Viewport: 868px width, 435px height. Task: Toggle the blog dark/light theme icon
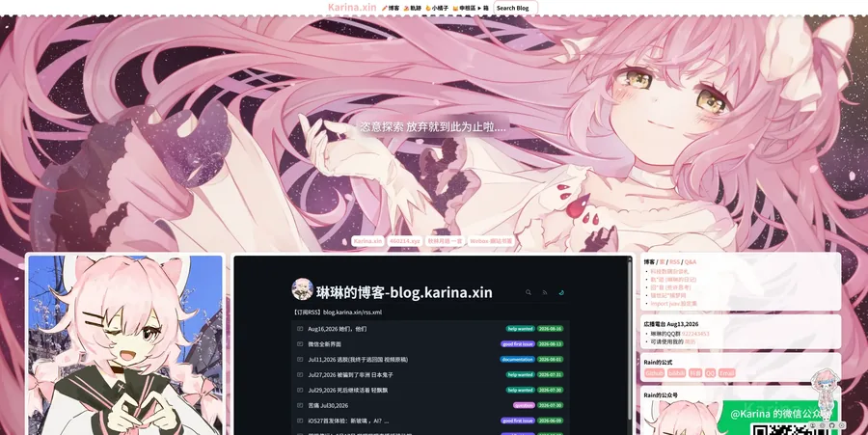(561, 292)
